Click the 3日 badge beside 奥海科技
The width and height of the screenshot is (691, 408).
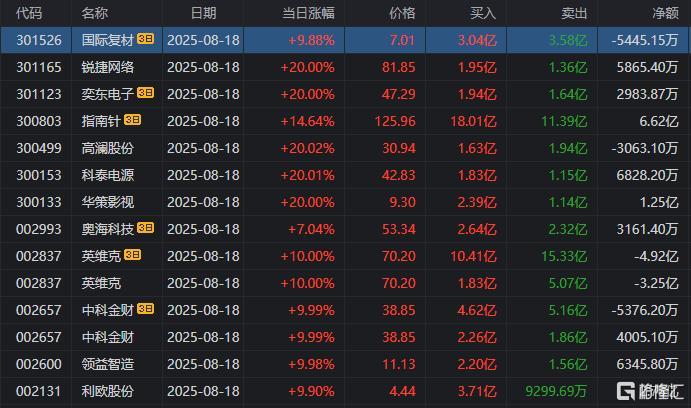145,228
